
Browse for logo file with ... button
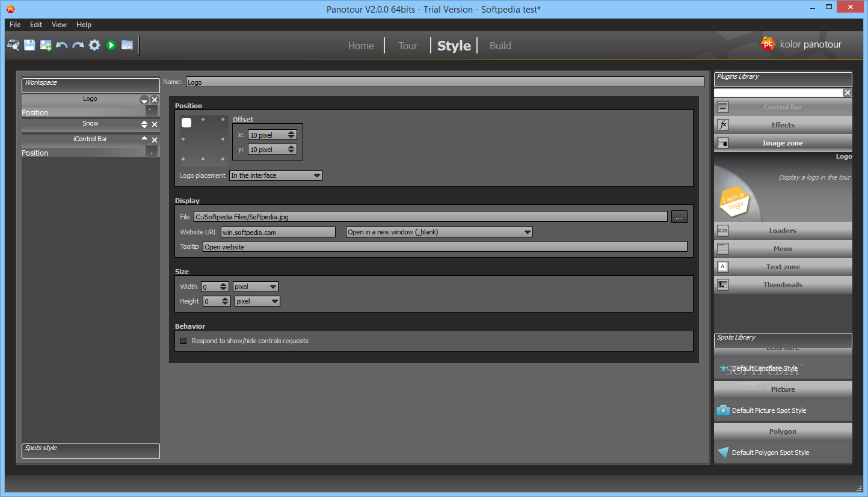pos(679,217)
